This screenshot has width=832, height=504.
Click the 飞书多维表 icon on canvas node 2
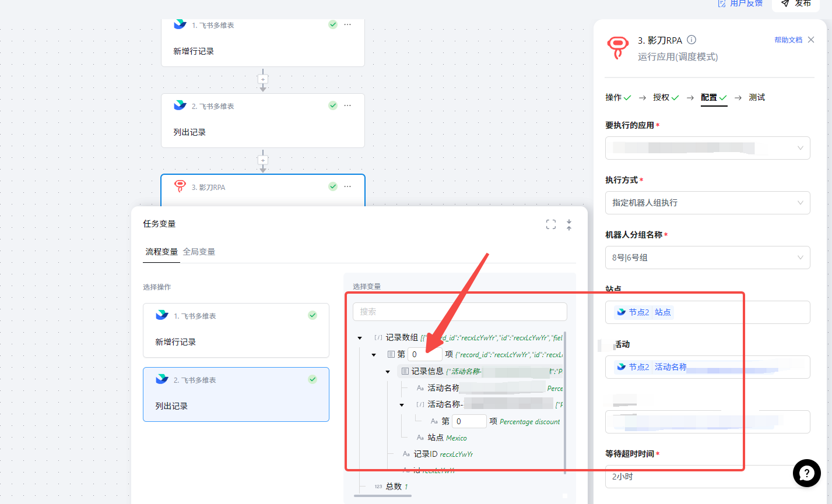pos(180,105)
